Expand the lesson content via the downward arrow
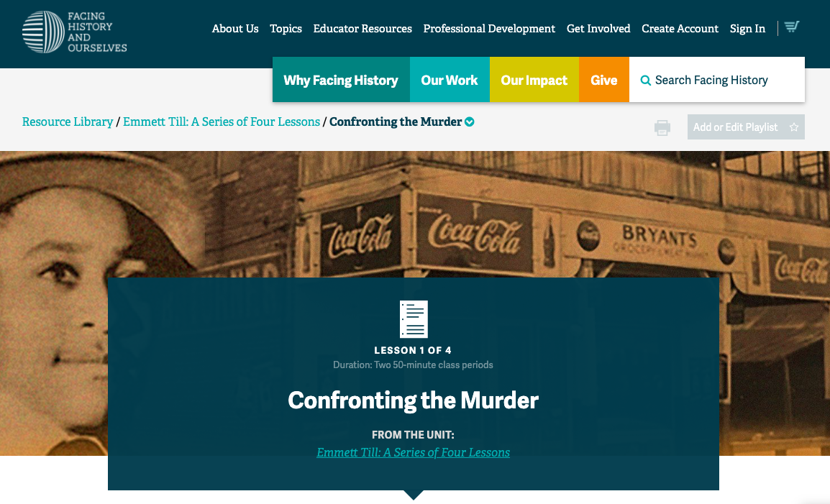830x504 pixels. 413,495
